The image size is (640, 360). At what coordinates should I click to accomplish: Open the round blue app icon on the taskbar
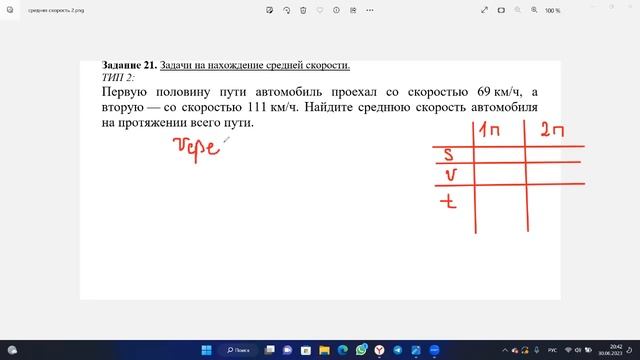[434, 350]
